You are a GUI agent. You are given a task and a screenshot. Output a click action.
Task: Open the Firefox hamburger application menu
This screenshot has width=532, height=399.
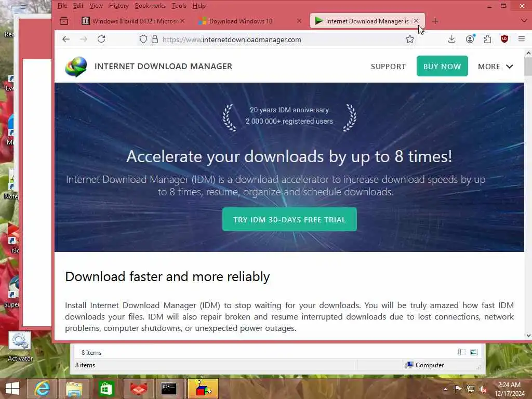522,39
